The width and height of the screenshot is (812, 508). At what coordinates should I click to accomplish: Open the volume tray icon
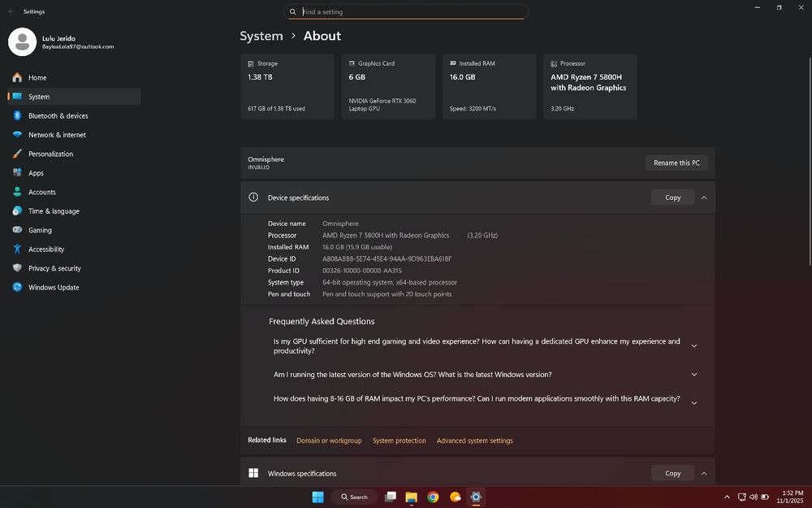pyautogui.click(x=753, y=497)
